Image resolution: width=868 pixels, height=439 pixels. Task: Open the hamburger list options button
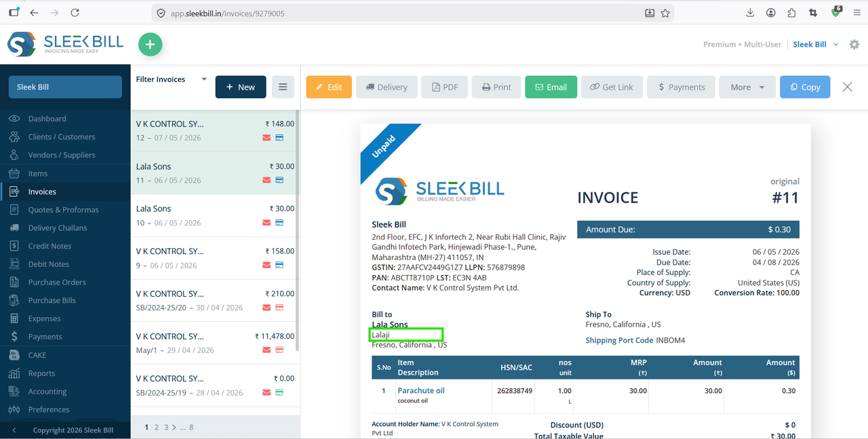(283, 87)
